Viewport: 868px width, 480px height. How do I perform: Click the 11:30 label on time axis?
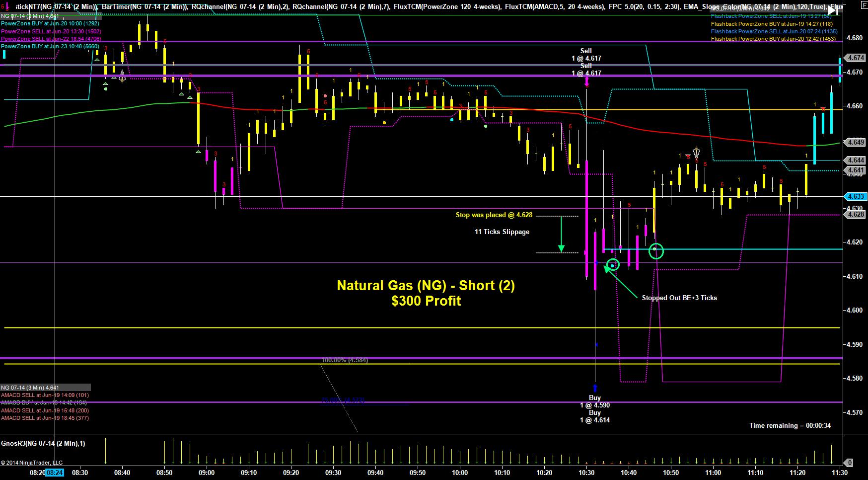pyautogui.click(x=840, y=473)
